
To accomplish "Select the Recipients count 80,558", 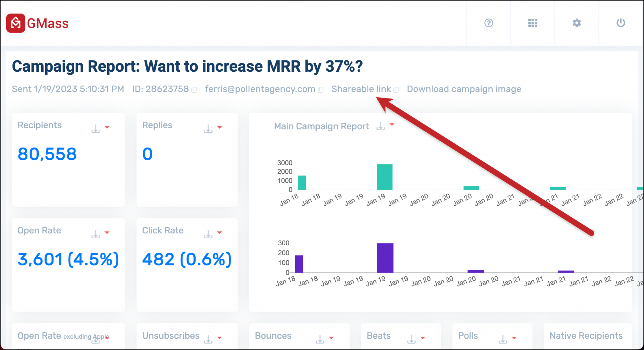I will click(x=47, y=153).
